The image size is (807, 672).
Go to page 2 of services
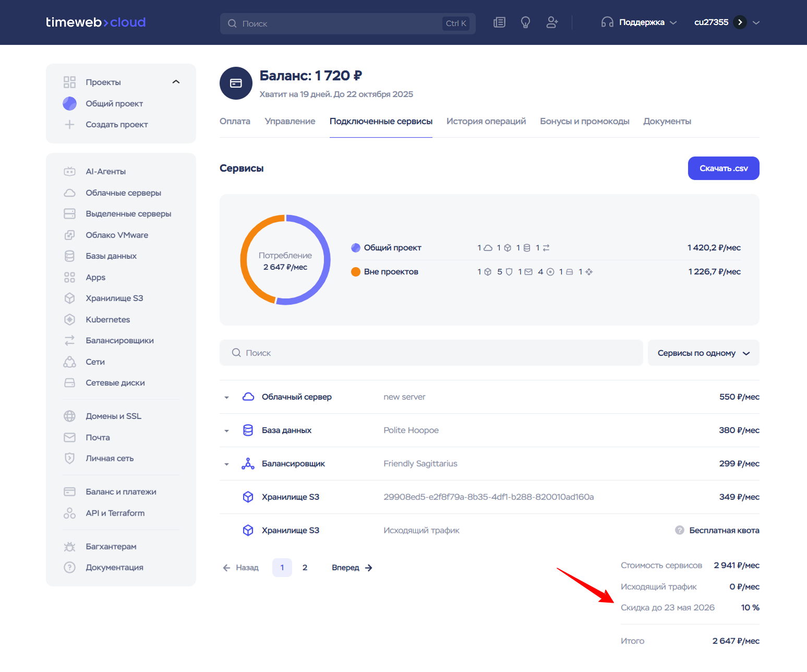[305, 568]
